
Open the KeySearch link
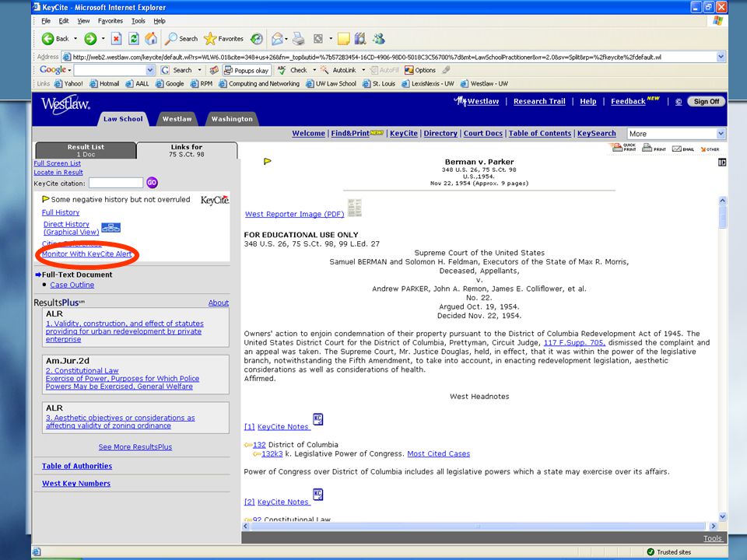click(597, 133)
